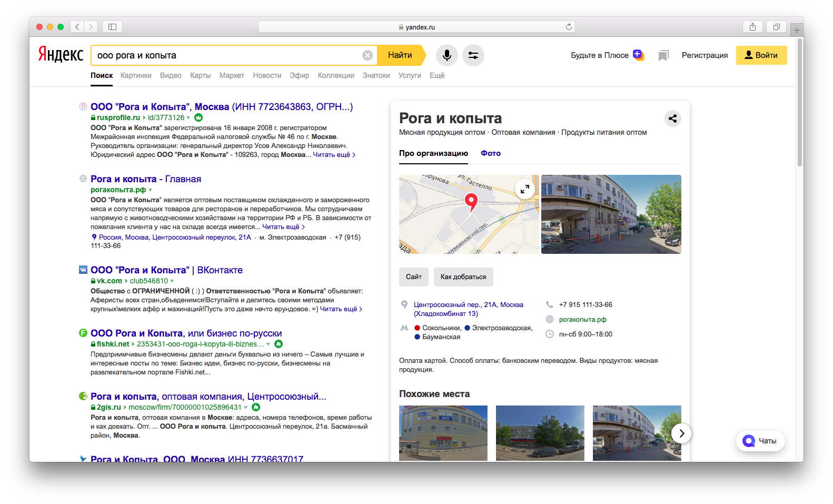This screenshot has width=833, height=504.
Task: Expand Читать ещё in рогакопыта.рф snippet
Action: (283, 227)
